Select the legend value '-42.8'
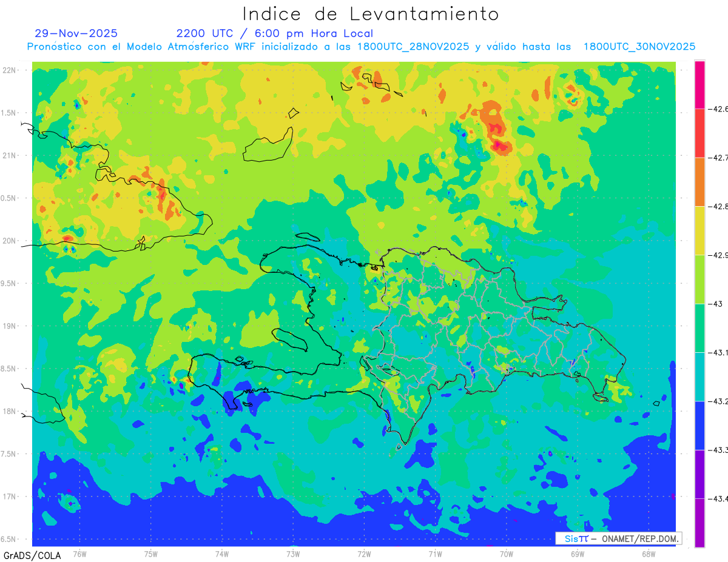 pyautogui.click(x=718, y=206)
